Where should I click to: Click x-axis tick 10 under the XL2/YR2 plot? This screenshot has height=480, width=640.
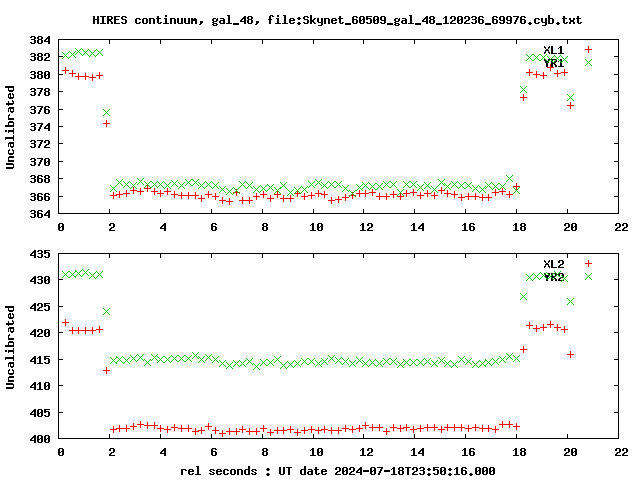click(316, 452)
